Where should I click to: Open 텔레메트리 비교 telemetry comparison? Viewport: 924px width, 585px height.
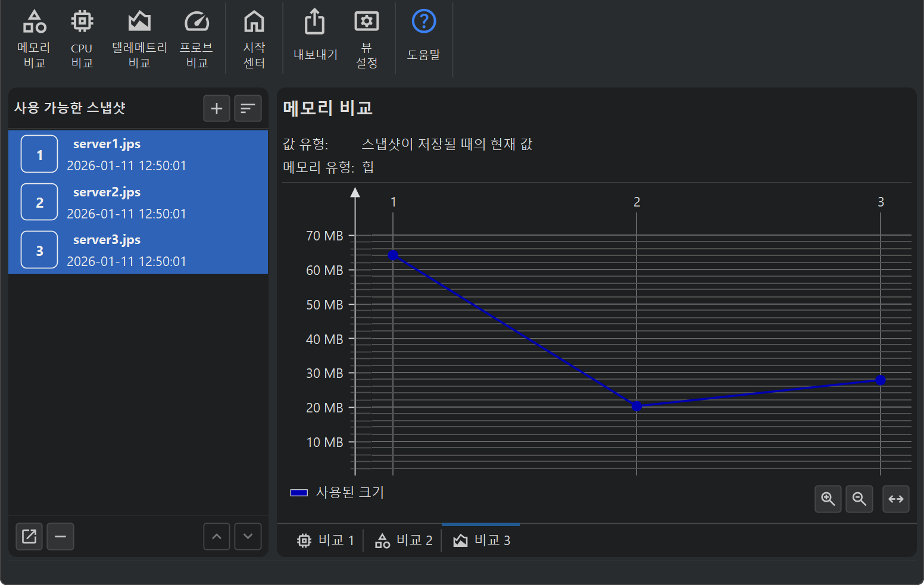coord(139,39)
